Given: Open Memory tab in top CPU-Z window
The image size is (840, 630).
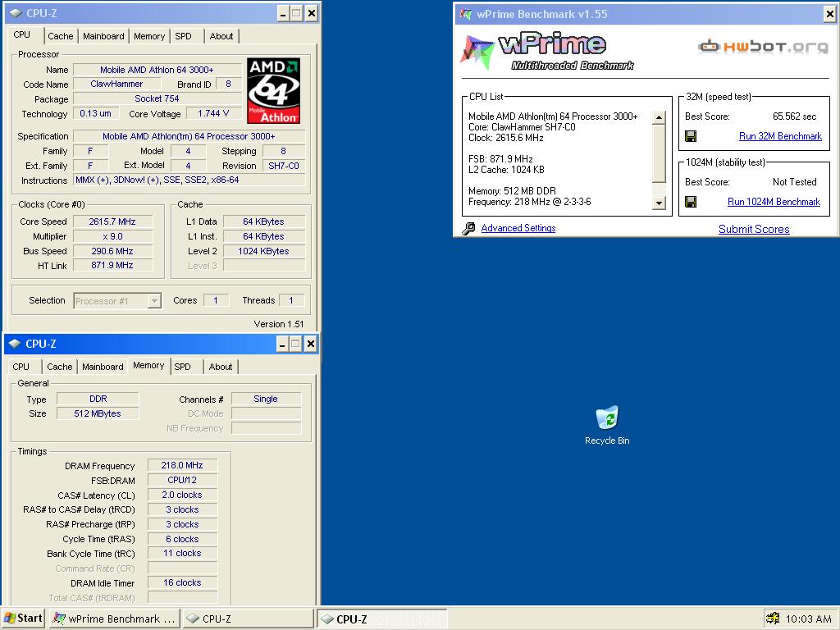Looking at the screenshot, I should point(149,36).
